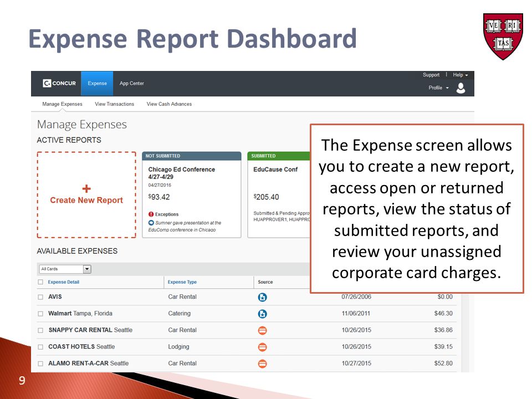Click the $52.80 amount
The height and width of the screenshot is (399, 532).
(443, 363)
